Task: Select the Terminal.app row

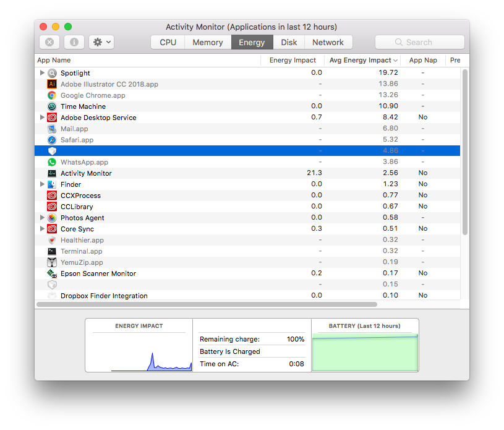Action: (x=247, y=251)
